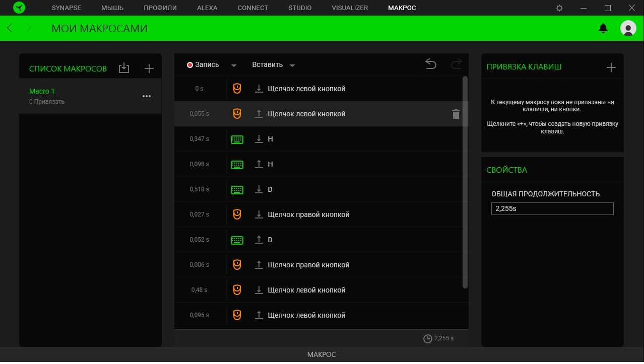The image size is (644, 364).
Task: Add a new macro with plus icon
Action: [149, 68]
